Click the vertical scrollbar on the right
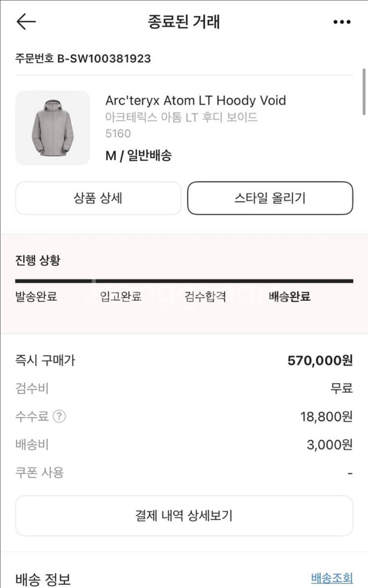The image size is (368, 588). click(364, 92)
